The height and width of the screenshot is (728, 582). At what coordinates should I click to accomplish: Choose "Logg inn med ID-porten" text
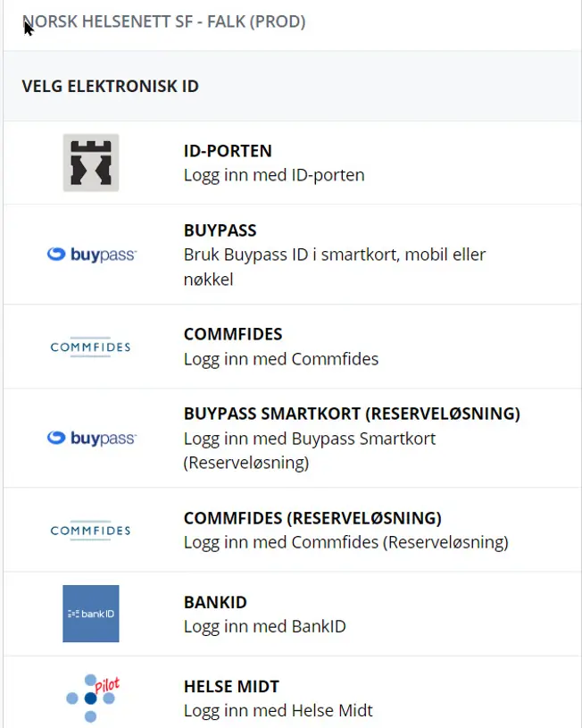(x=274, y=175)
